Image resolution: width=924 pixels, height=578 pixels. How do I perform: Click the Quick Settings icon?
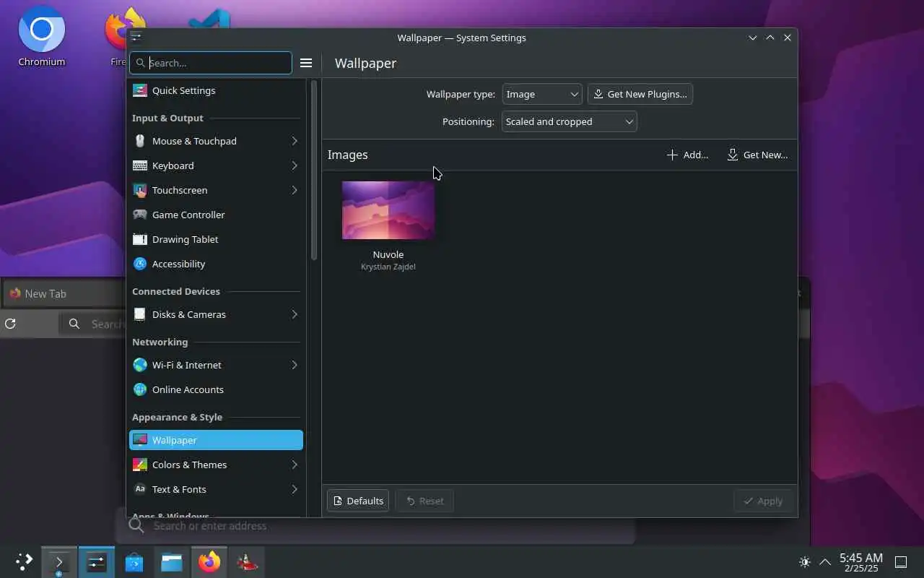[140, 90]
